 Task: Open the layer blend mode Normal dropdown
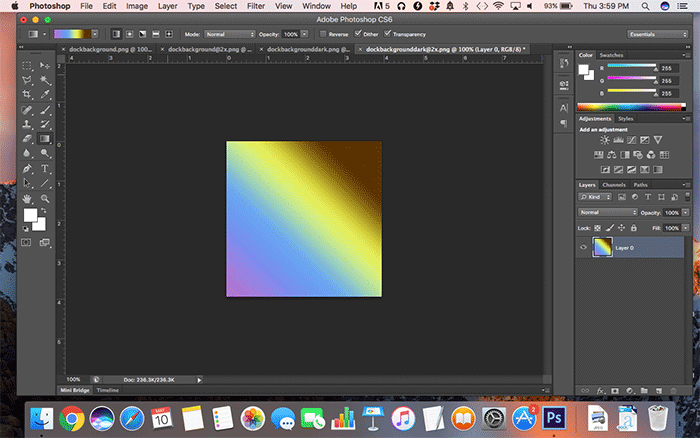607,213
